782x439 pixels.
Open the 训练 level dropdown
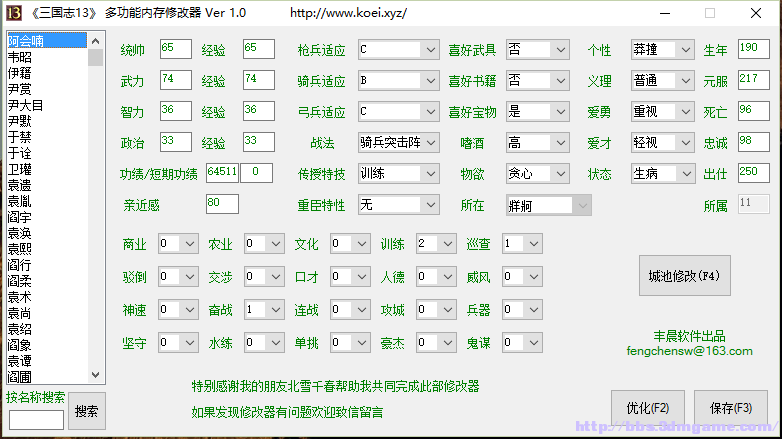click(435, 243)
